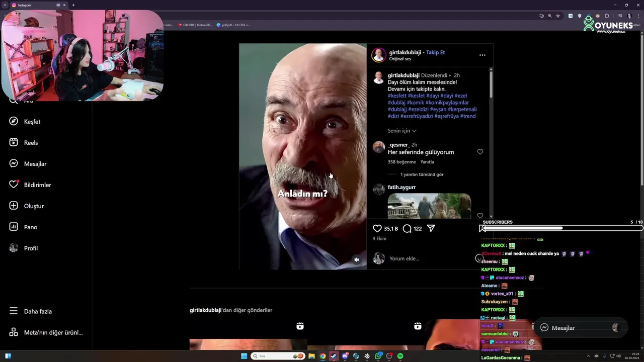644x362 pixels.
Task: Open the post's three-dot options menu
Action: 482,55
